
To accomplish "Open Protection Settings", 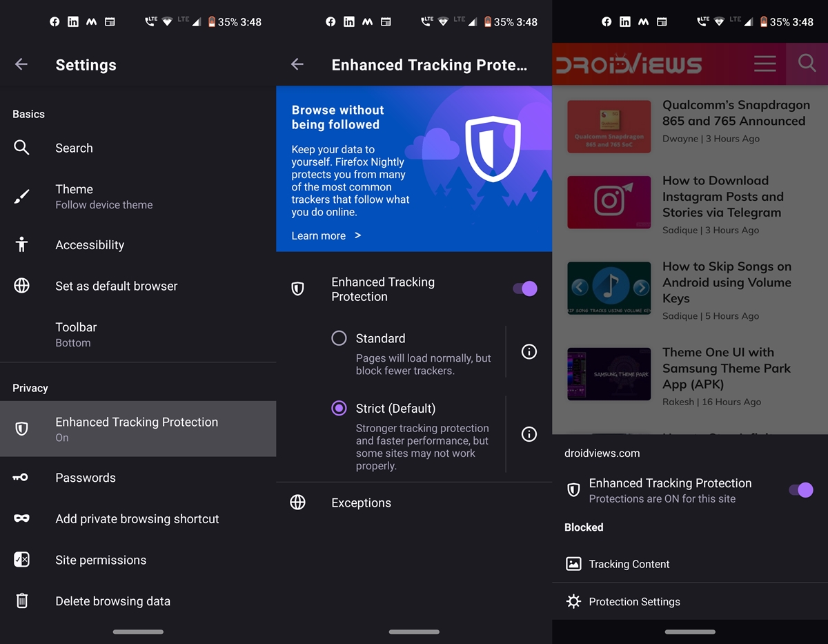I will [690, 601].
